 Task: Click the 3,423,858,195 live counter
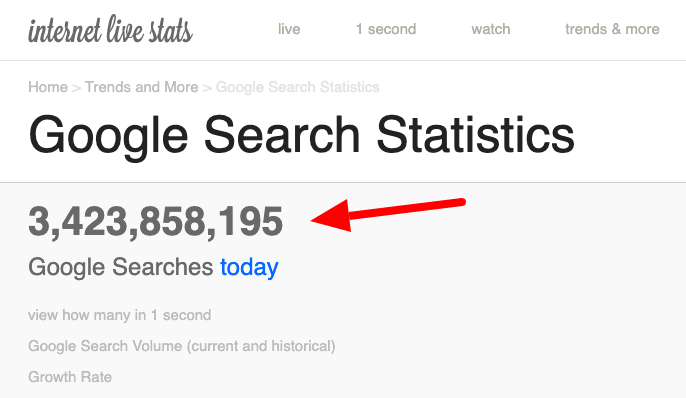point(155,222)
